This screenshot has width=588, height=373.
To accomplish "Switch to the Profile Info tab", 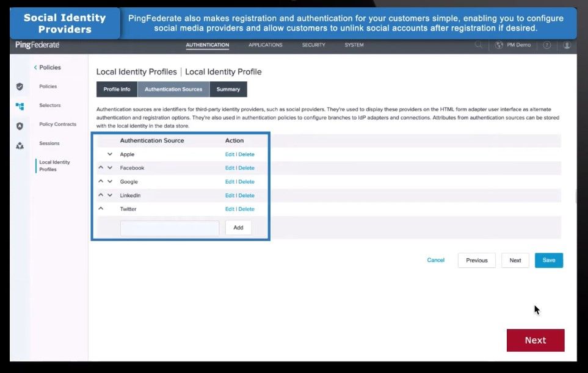I will pos(117,89).
